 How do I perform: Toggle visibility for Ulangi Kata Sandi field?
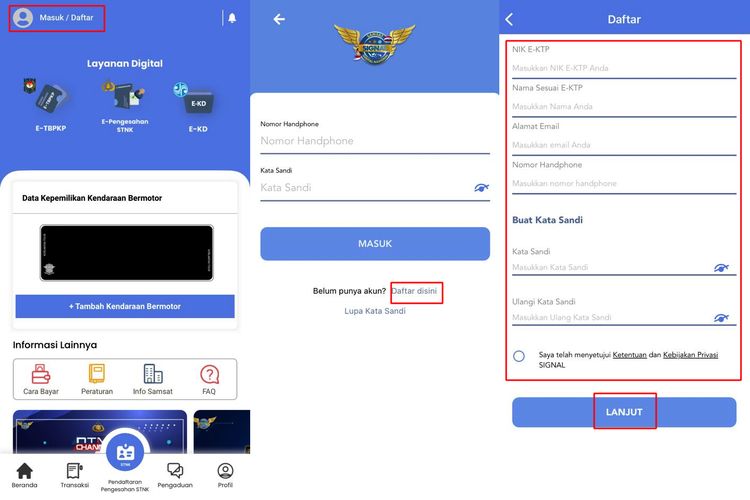tap(721, 318)
